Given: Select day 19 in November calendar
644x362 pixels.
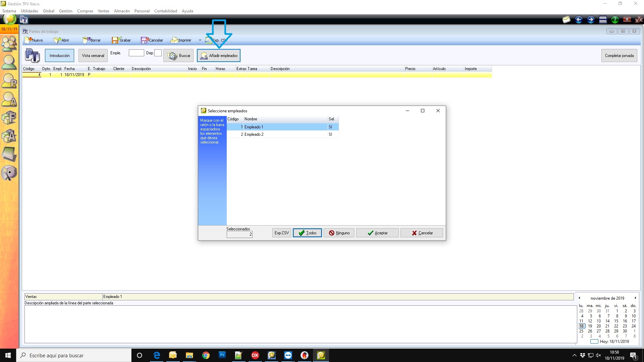Looking at the screenshot, I should click(590, 326).
